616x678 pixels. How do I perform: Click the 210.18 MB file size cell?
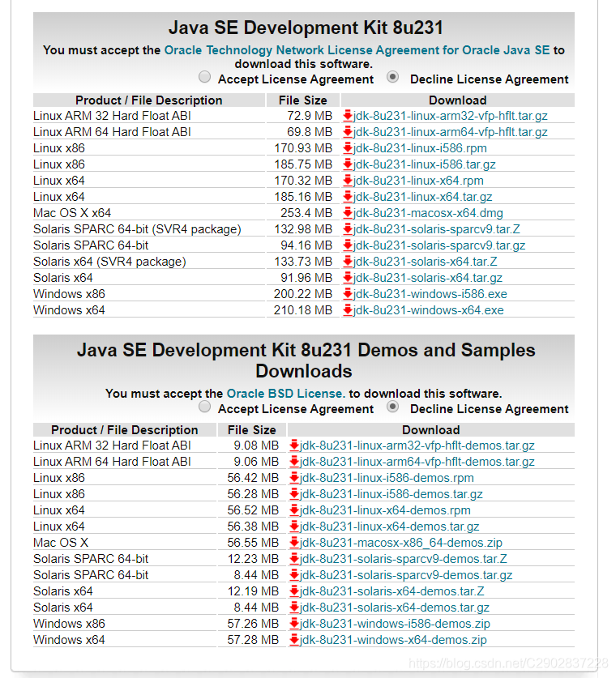pyautogui.click(x=303, y=310)
